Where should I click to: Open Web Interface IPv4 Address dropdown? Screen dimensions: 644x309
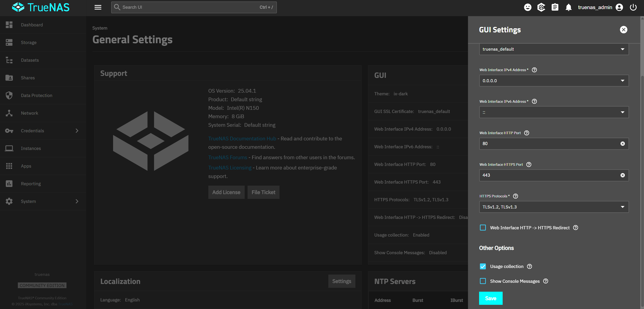point(554,81)
